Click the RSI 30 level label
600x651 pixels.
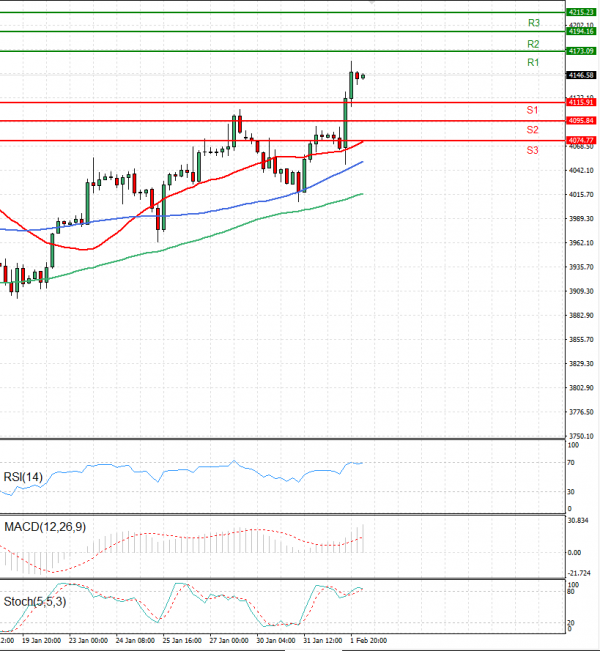coord(571,492)
